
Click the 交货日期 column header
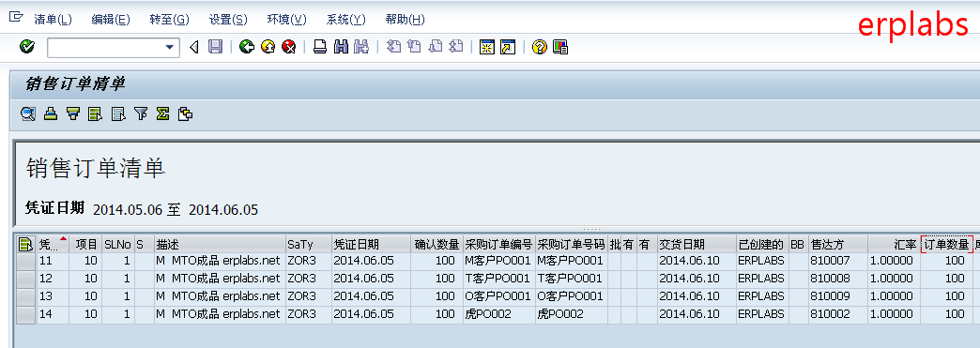coord(696,244)
